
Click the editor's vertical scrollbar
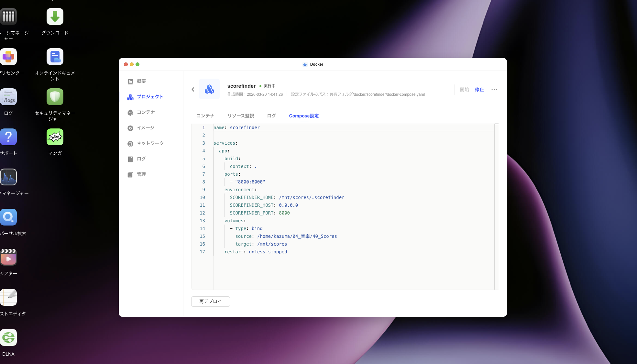coord(496,207)
